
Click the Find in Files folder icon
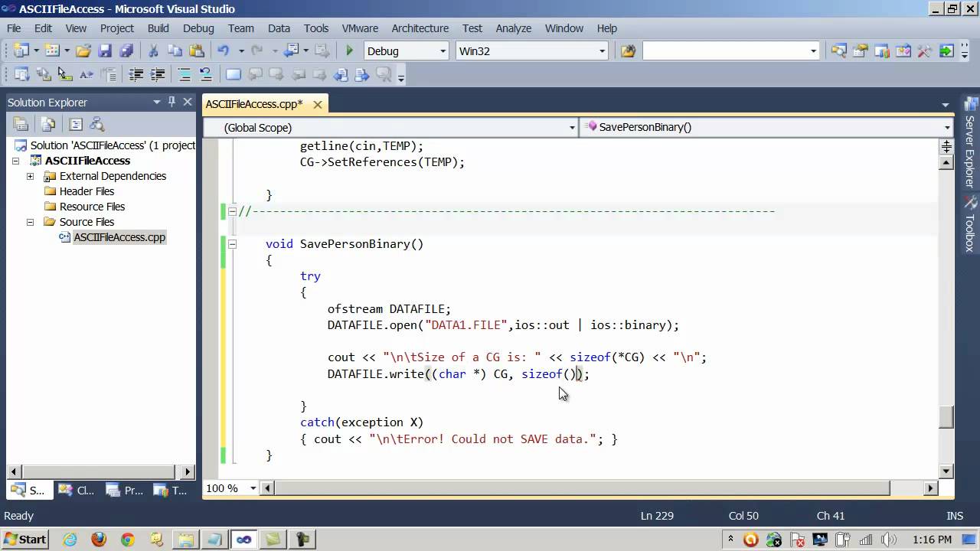628,51
